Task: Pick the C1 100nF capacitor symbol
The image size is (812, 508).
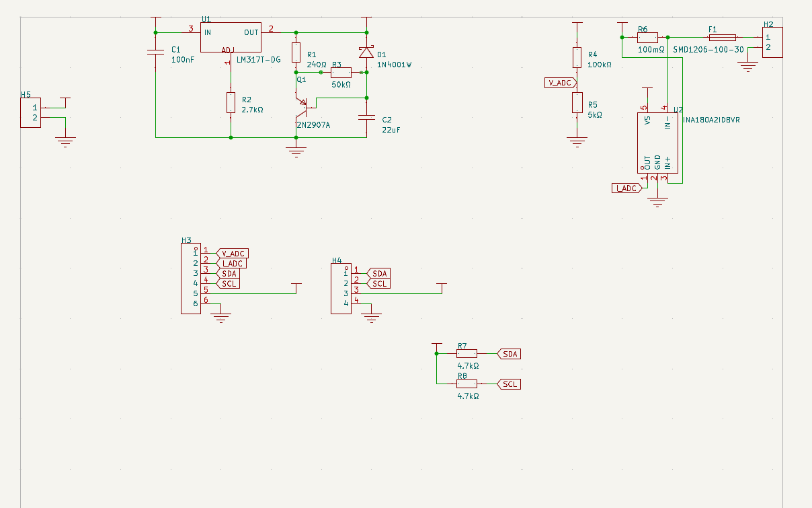Action: coord(155,52)
